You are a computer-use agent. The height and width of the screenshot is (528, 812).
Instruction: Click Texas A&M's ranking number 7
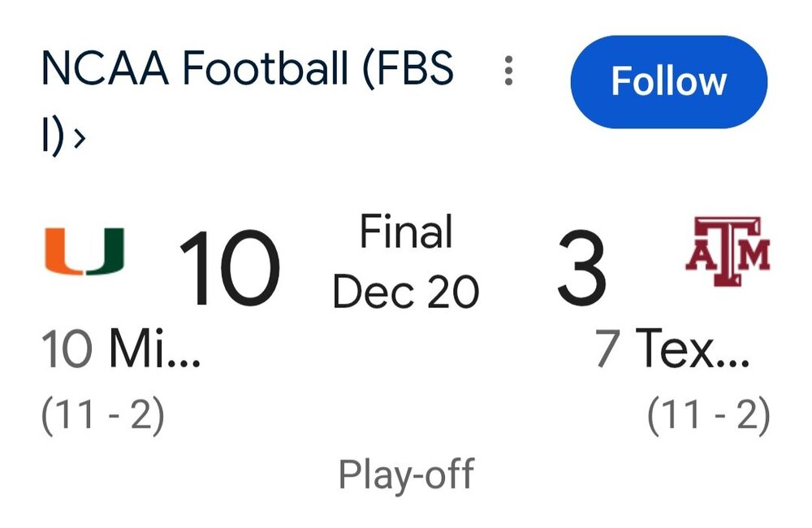coord(607,349)
